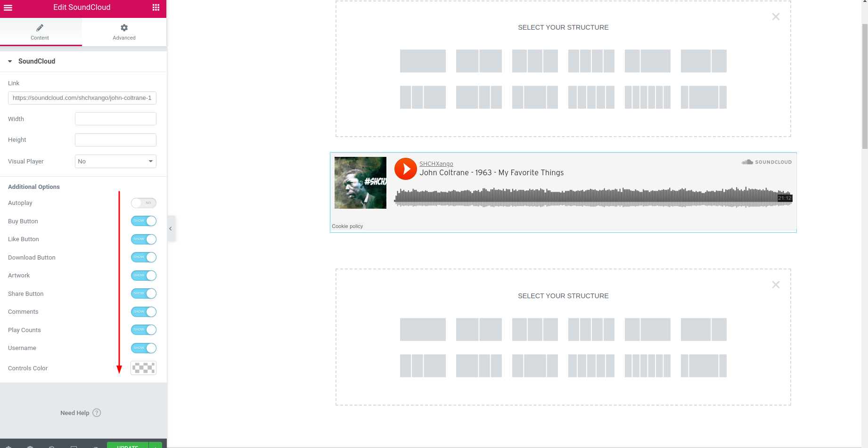Enable the Autoplay toggle
Viewport: 868px width, 448px height.
[144, 203]
